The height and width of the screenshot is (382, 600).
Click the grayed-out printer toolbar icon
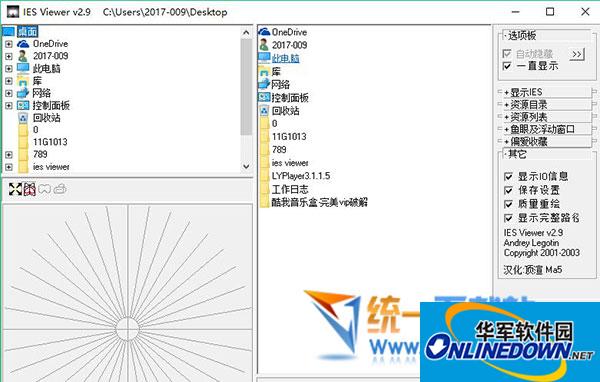60,189
